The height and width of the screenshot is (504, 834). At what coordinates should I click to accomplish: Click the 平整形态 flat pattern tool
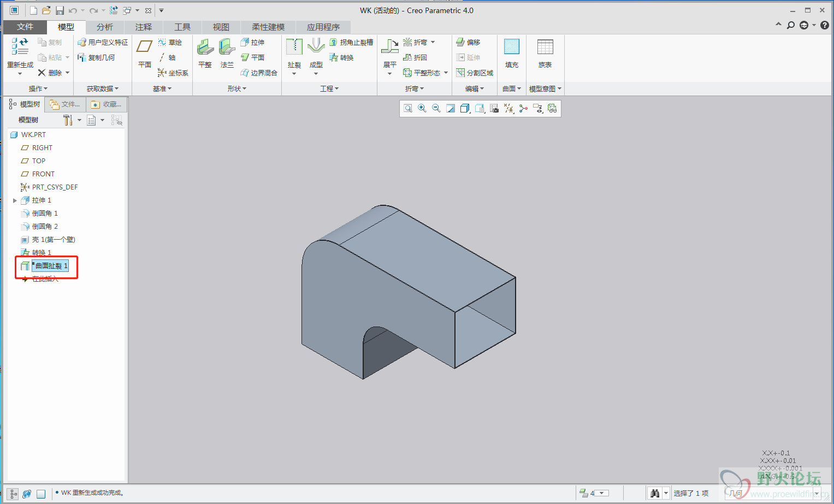(x=422, y=73)
